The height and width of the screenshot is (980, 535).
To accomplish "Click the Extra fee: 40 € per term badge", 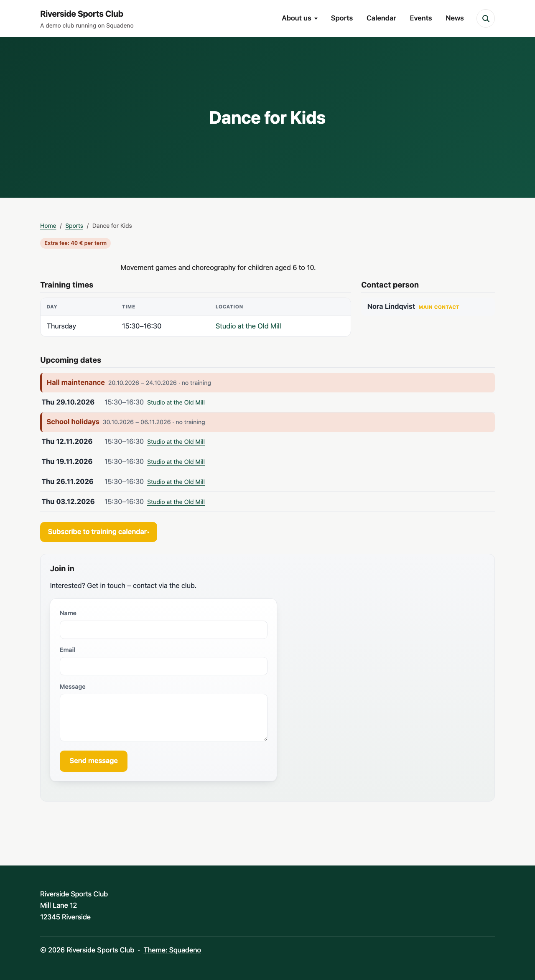I will (x=75, y=243).
